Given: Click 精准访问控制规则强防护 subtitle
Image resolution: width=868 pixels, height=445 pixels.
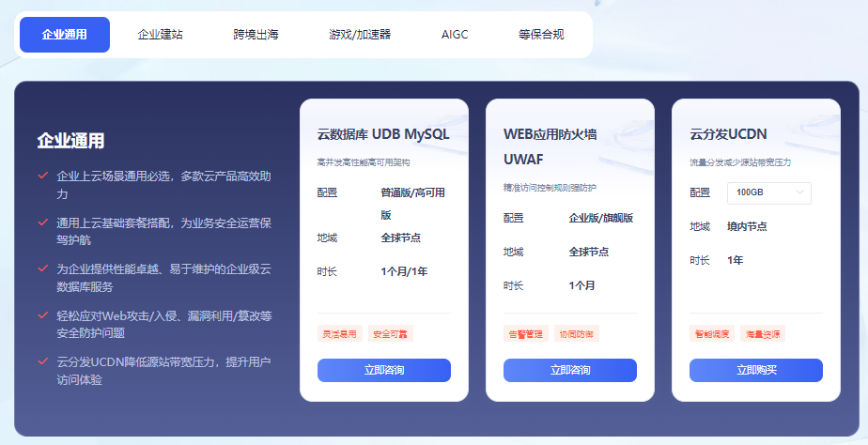Looking at the screenshot, I should coord(550,188).
